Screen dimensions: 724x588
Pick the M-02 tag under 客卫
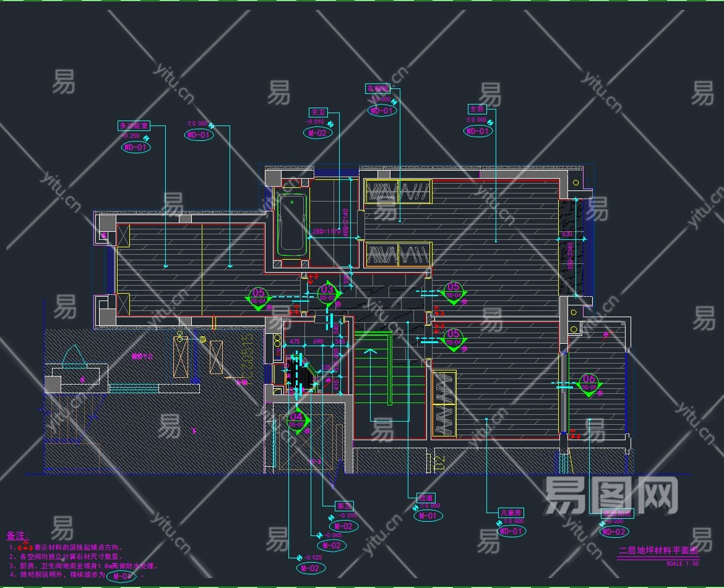pos(343,526)
